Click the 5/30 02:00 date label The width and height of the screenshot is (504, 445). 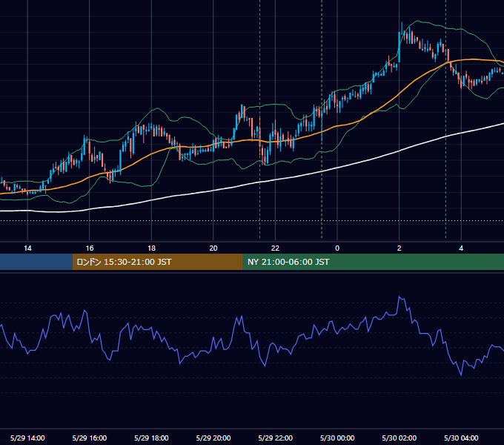pyautogui.click(x=399, y=438)
